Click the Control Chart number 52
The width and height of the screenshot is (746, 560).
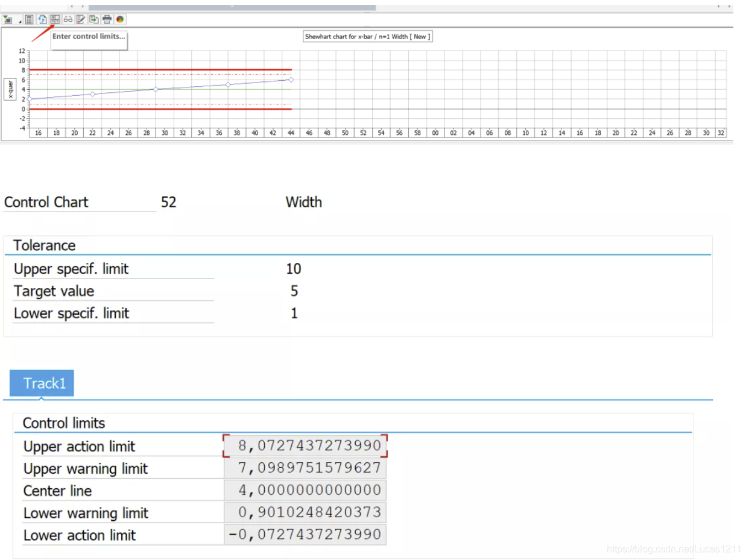[x=169, y=202]
